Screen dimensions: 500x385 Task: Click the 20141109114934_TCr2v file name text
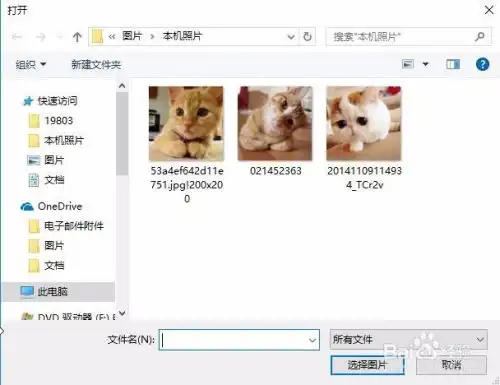click(x=364, y=178)
